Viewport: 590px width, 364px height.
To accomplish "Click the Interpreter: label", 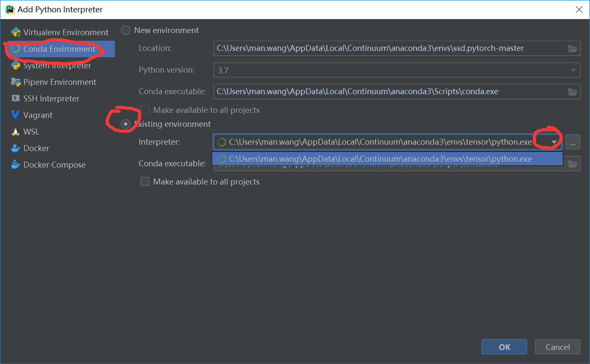I will tap(159, 142).
